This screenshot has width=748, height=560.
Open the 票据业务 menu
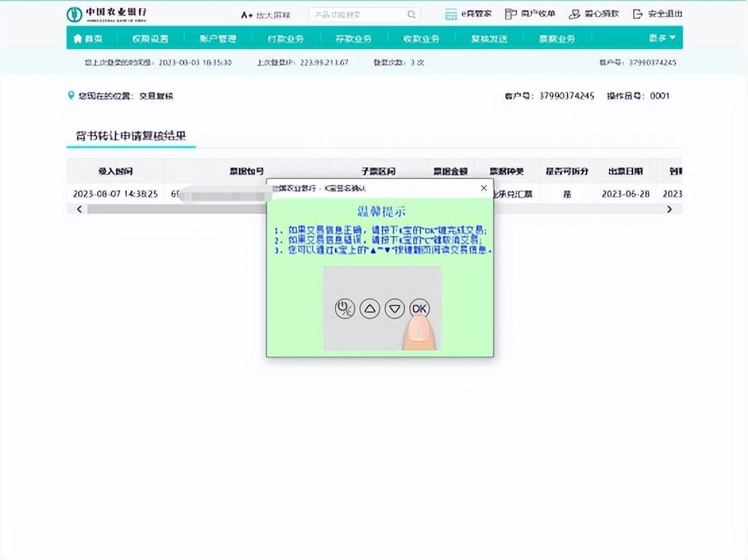[x=557, y=38]
